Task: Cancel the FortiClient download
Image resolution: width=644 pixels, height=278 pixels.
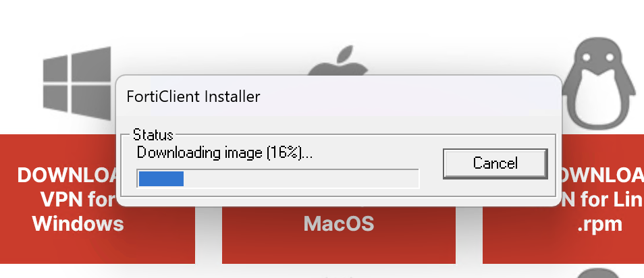Action: pyautogui.click(x=495, y=163)
